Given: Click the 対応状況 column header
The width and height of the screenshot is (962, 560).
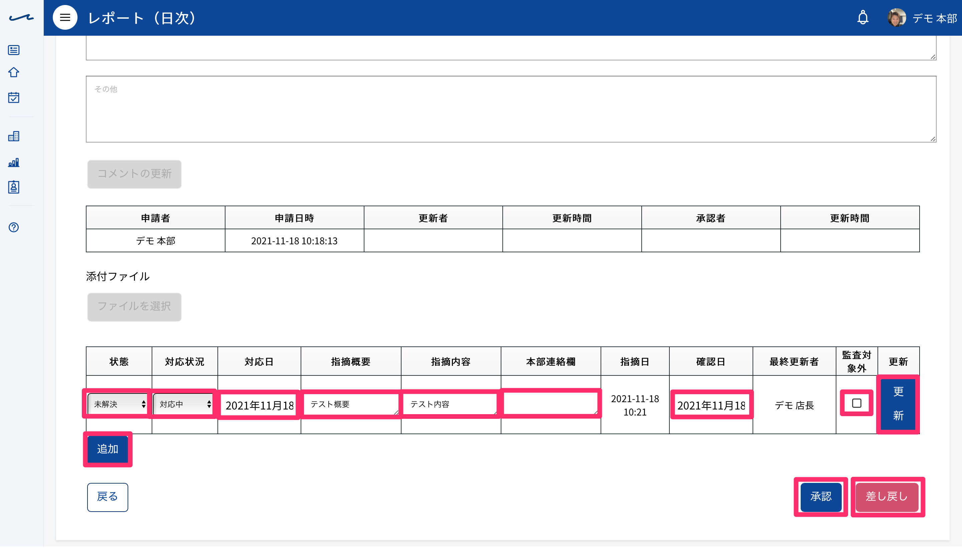Looking at the screenshot, I should 185,361.
